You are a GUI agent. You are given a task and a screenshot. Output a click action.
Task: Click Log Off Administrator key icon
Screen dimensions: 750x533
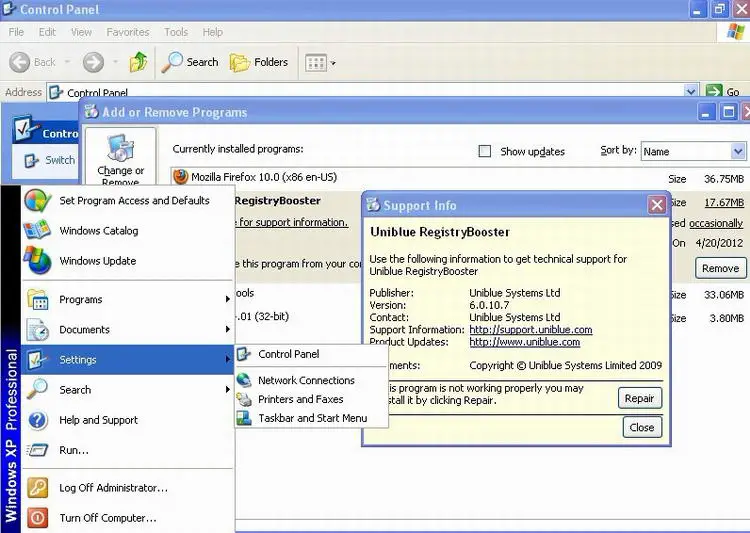coord(37,488)
